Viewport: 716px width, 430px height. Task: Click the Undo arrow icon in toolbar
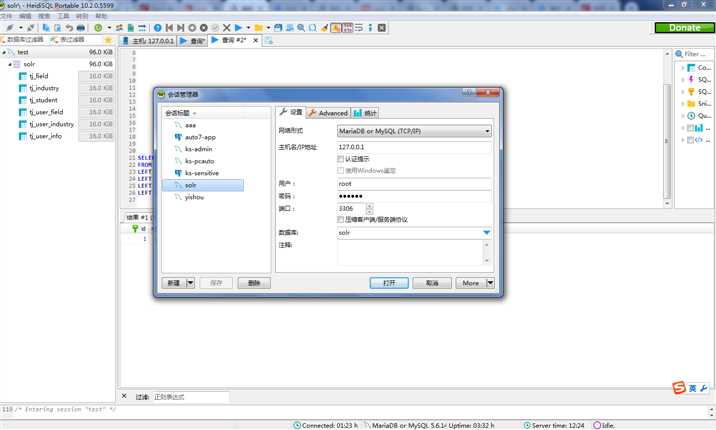pos(69,28)
